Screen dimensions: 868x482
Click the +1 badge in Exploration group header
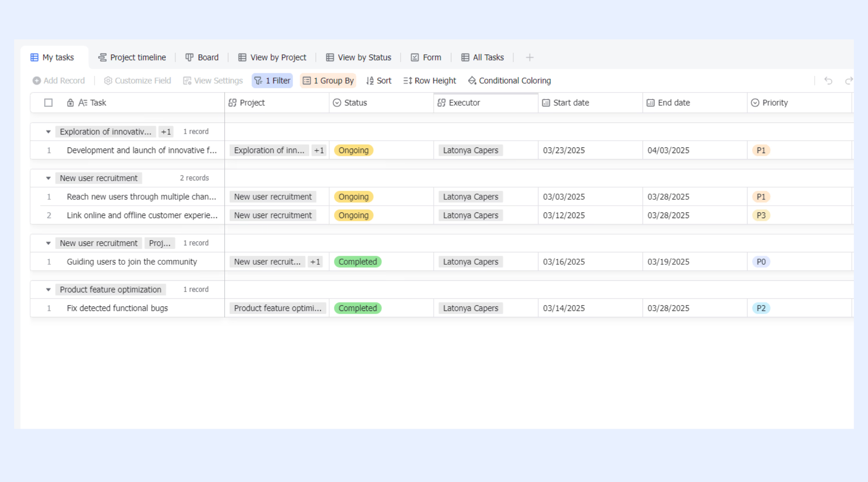click(166, 132)
